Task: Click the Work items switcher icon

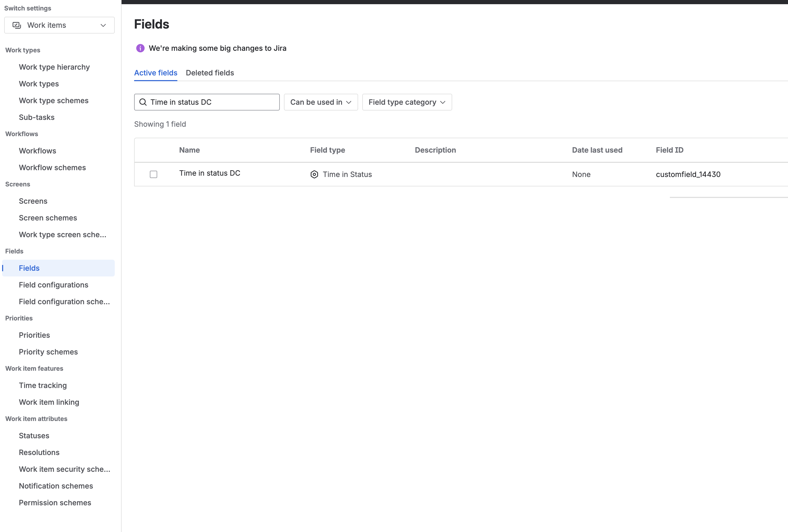Action: click(16, 25)
